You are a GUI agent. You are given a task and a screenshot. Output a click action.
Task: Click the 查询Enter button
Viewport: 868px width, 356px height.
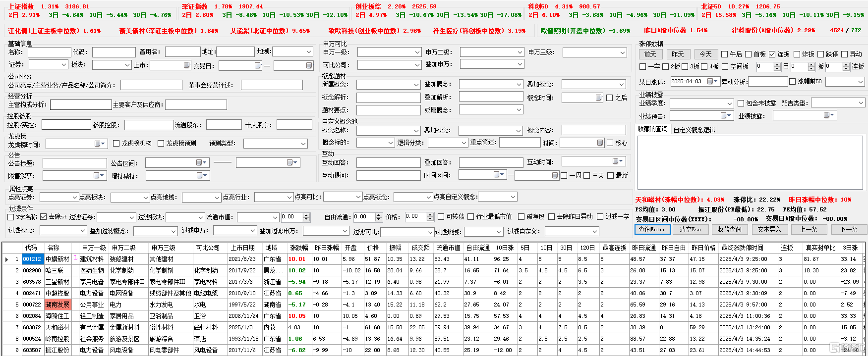point(652,229)
